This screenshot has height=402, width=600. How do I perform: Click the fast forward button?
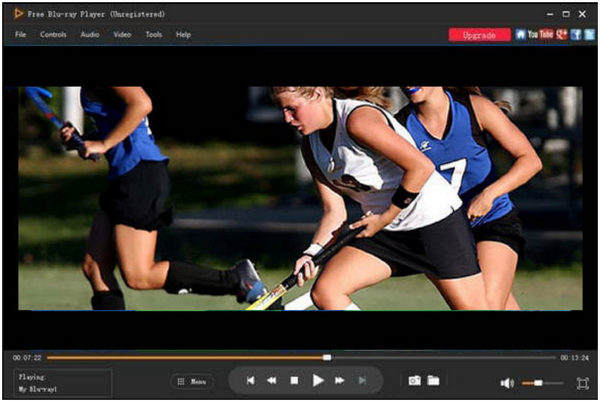pyautogui.click(x=340, y=381)
